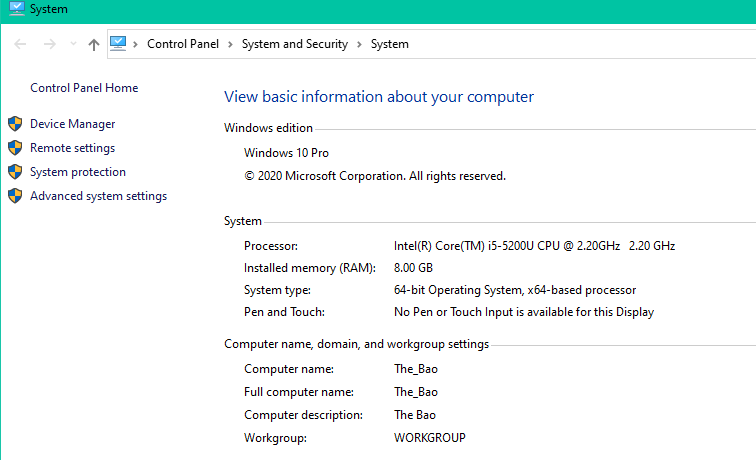Click Computer name, domain, and workgroup settings heading
The image size is (756, 460).
(356, 344)
